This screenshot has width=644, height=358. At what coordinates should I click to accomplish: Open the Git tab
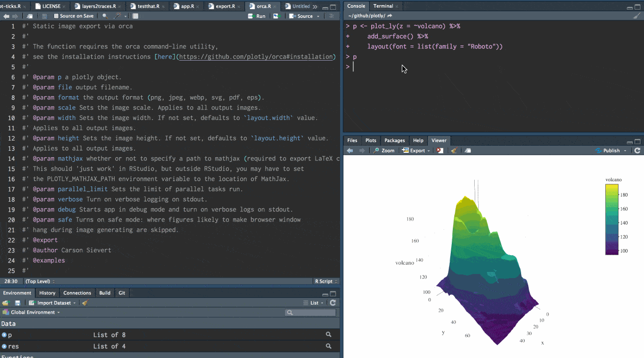(x=122, y=293)
